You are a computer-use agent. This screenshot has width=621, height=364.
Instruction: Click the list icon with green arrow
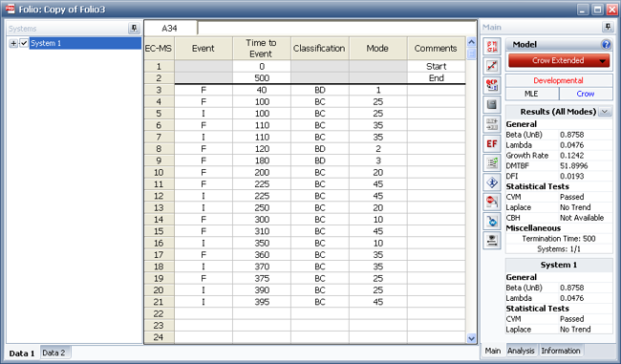click(492, 162)
